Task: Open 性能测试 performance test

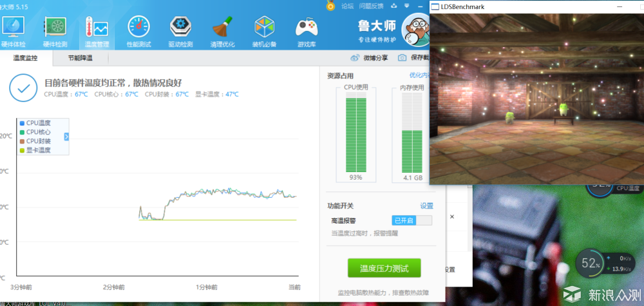Action: pyautogui.click(x=139, y=32)
